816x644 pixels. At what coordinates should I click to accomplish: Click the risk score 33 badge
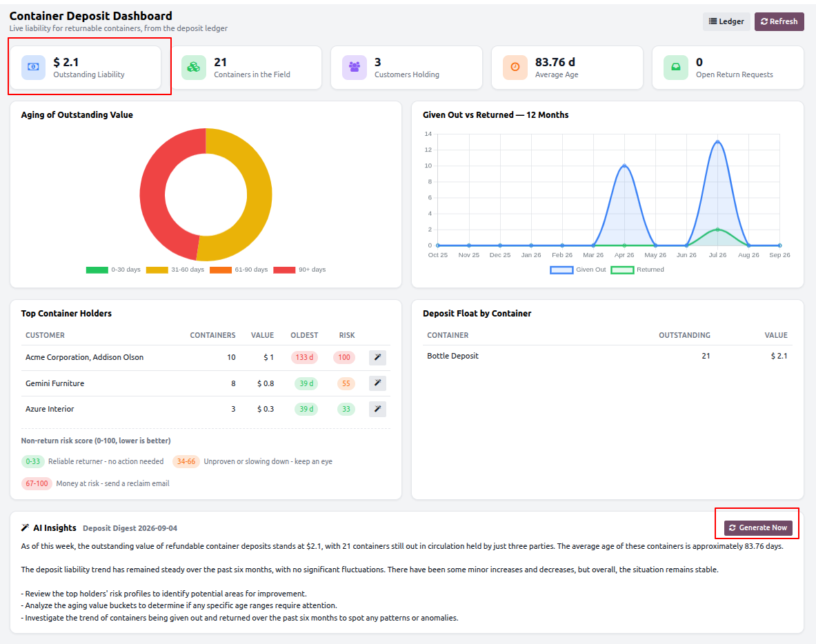346,409
